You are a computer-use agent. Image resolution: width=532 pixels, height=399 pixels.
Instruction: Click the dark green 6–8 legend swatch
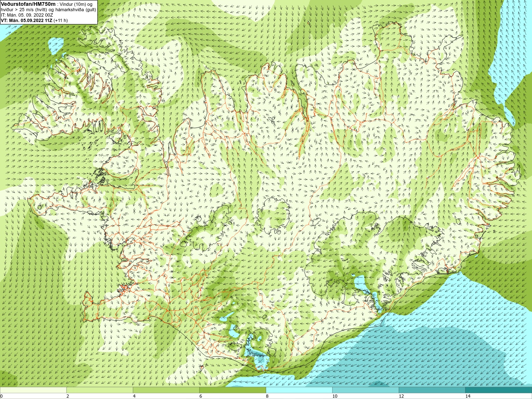(233, 390)
